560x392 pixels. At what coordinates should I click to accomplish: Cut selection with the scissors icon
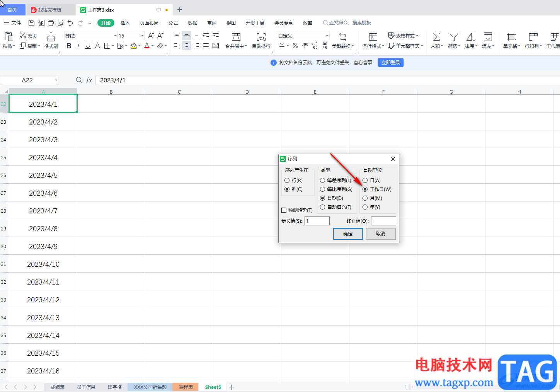pos(23,36)
